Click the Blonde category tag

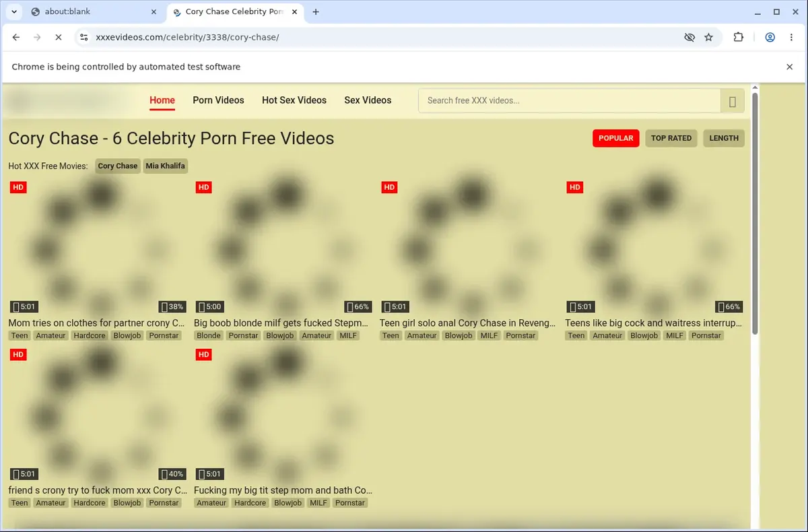click(209, 335)
